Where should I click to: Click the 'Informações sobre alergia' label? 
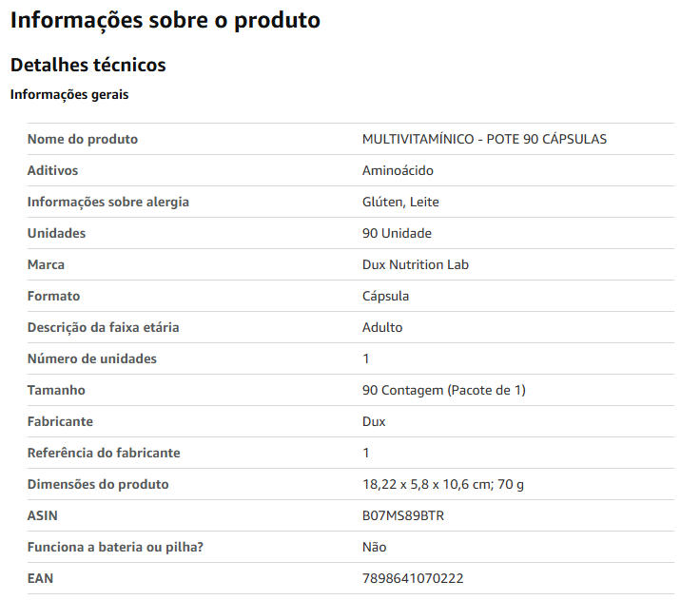[108, 203]
